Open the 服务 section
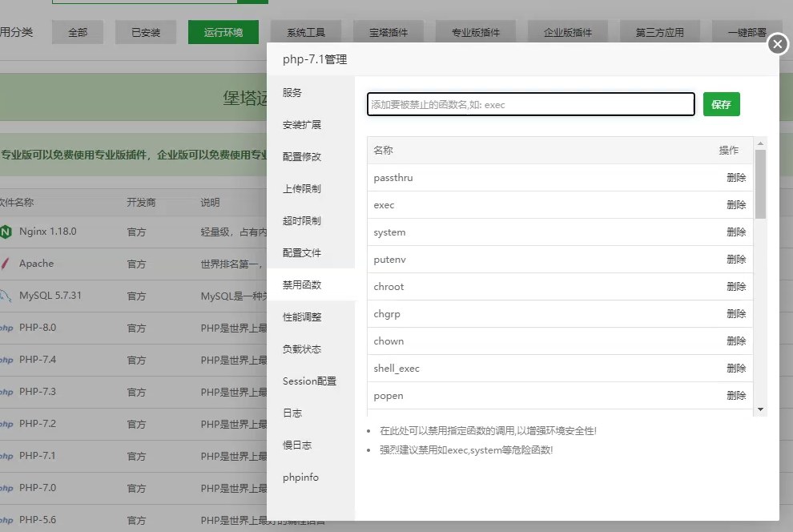The height and width of the screenshot is (532, 793). (x=311, y=93)
